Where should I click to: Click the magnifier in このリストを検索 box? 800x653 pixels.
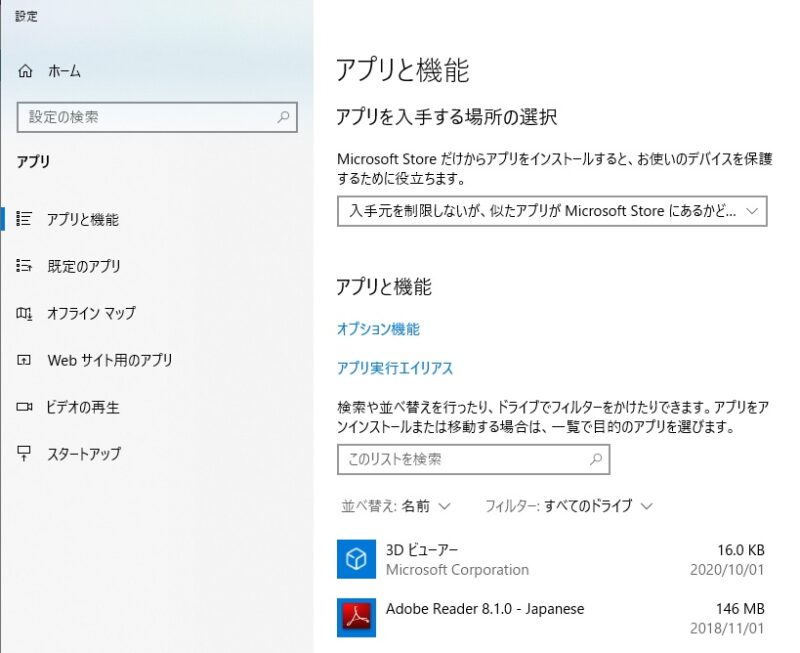[x=596, y=459]
